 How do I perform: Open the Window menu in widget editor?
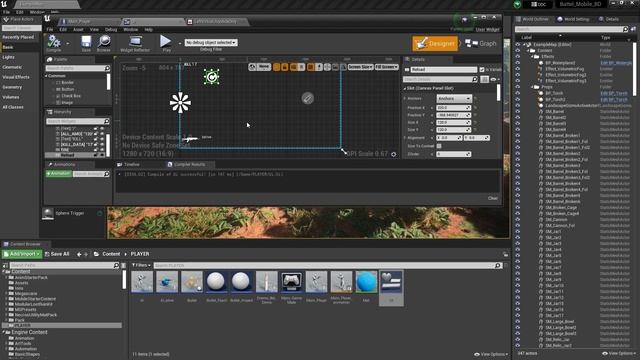tap(131, 29)
